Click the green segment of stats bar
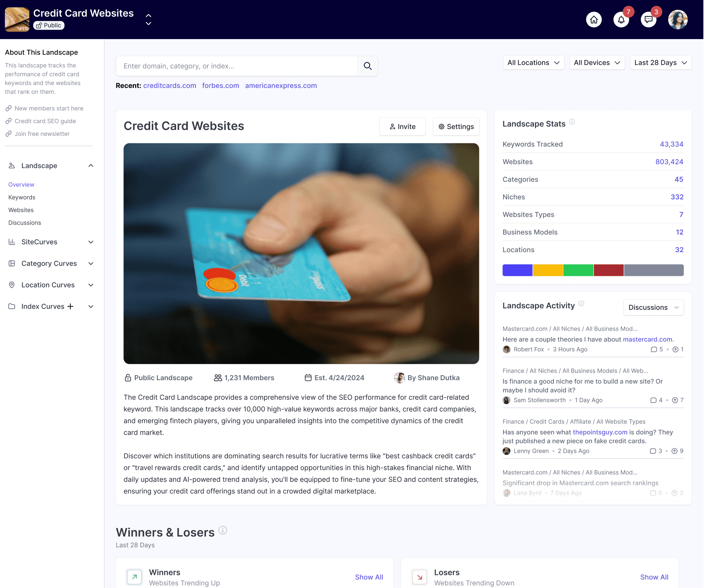This screenshot has height=588, width=704. [x=579, y=270]
